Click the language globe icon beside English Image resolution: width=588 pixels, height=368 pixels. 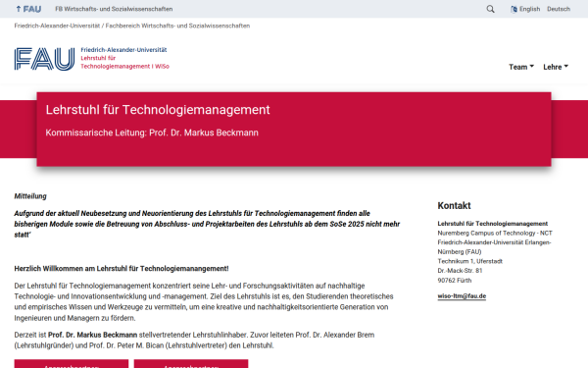[514, 9]
